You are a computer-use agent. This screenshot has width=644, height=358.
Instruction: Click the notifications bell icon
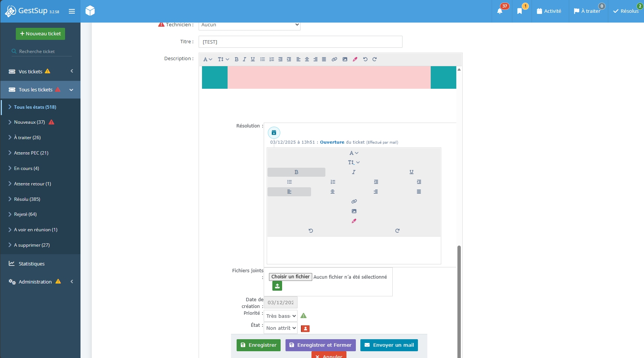click(500, 11)
